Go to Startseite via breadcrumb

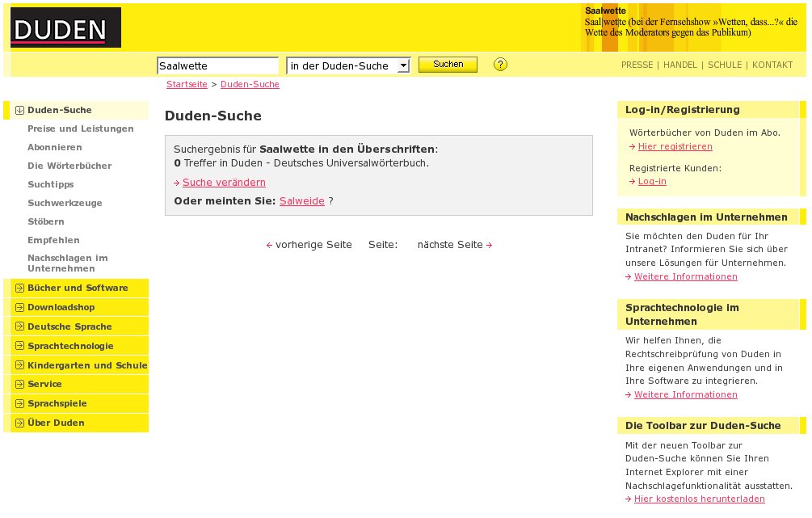(187, 84)
